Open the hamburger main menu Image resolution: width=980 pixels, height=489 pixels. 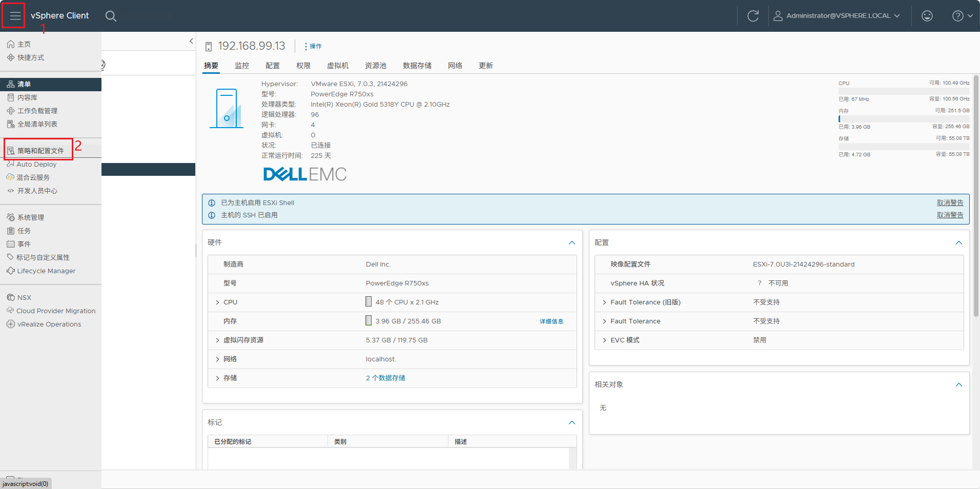[x=15, y=16]
